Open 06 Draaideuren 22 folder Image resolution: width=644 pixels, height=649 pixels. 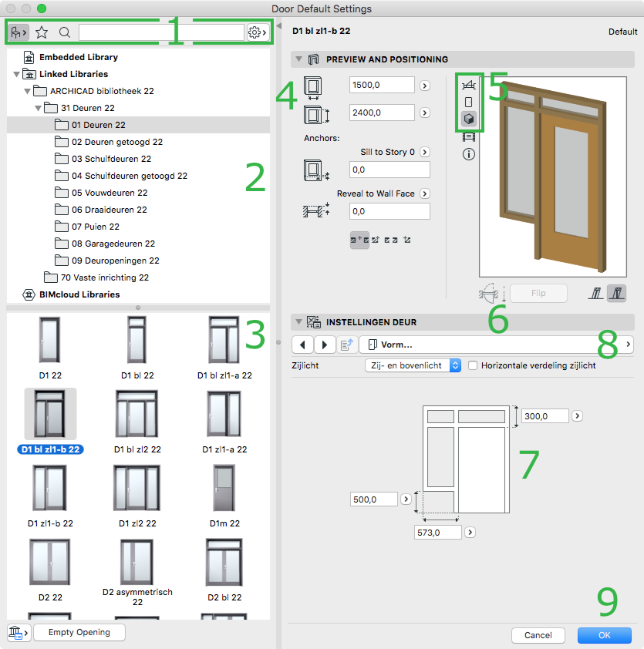point(109,210)
